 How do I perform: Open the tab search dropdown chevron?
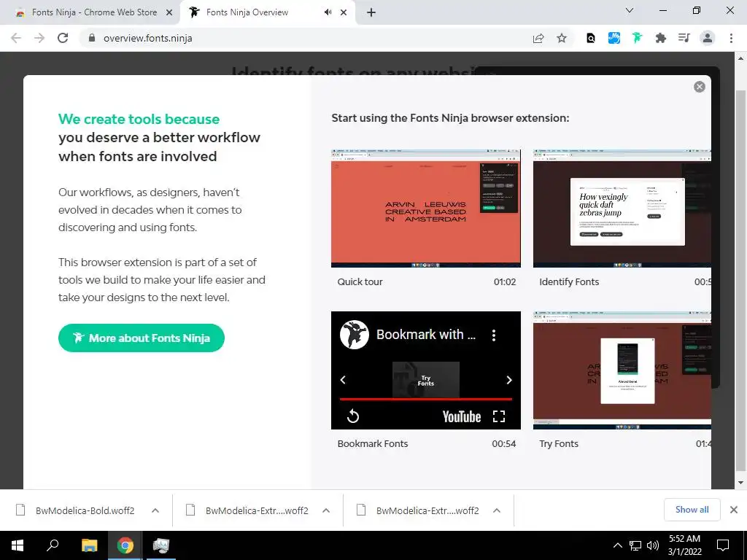click(630, 10)
